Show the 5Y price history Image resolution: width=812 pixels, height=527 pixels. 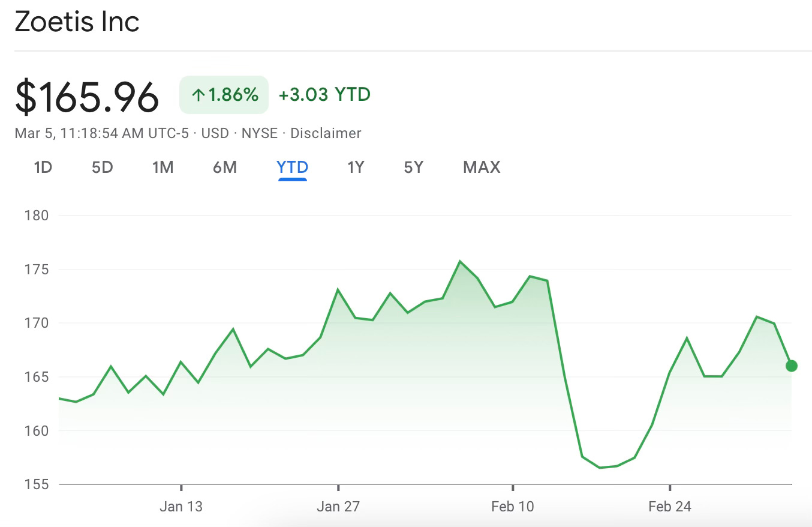click(414, 167)
